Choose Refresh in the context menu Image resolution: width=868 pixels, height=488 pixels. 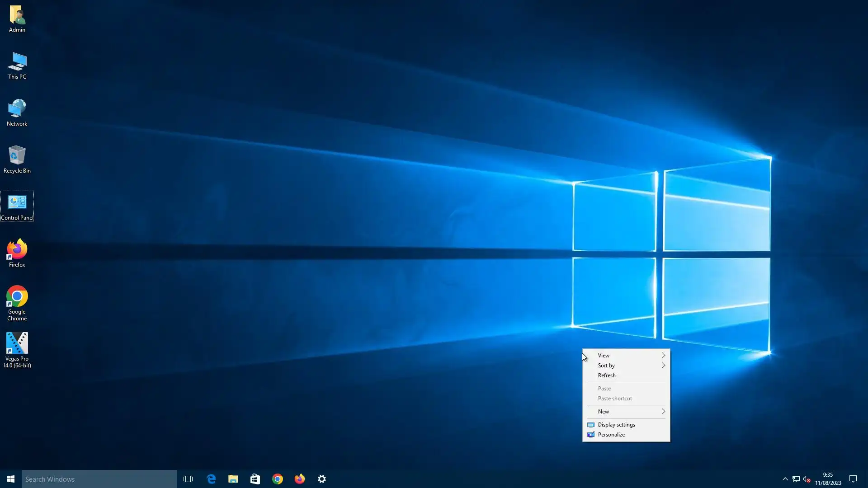(607, 375)
